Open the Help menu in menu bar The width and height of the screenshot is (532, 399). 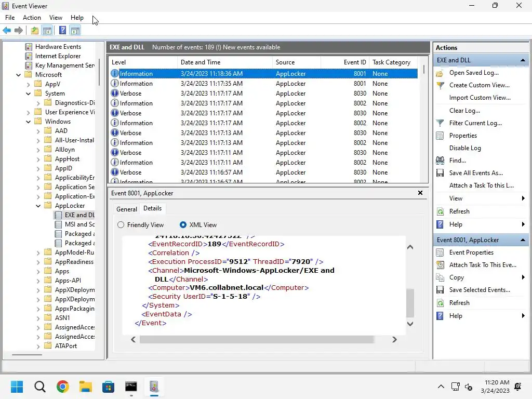pos(77,18)
